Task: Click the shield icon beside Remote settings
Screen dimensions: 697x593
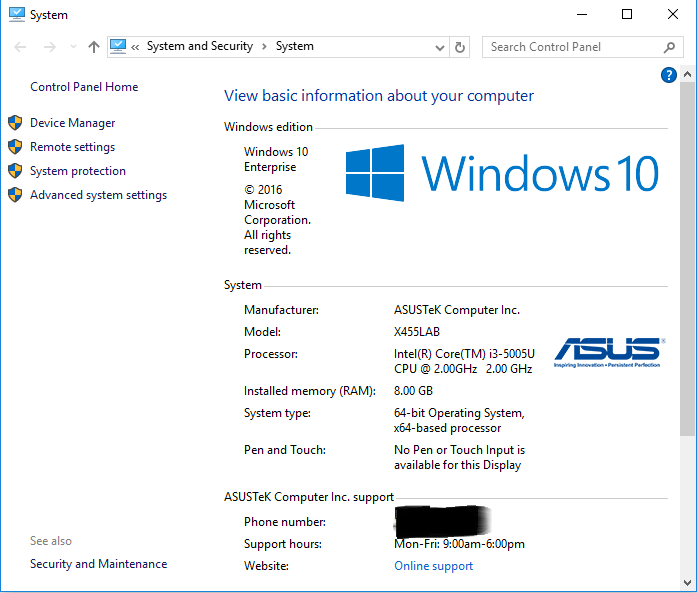Action: point(15,146)
